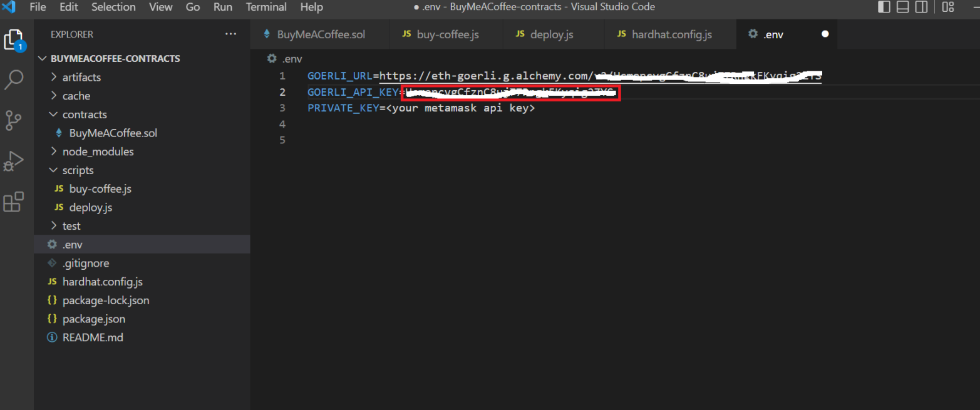Open the Run and Debug view
980x410 pixels.
click(x=14, y=161)
